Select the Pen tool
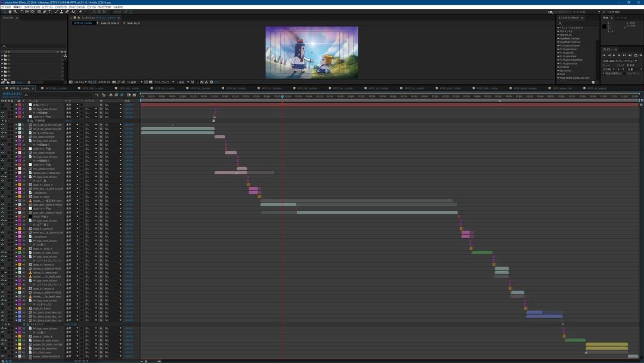The height and width of the screenshot is (363, 644). point(44,12)
